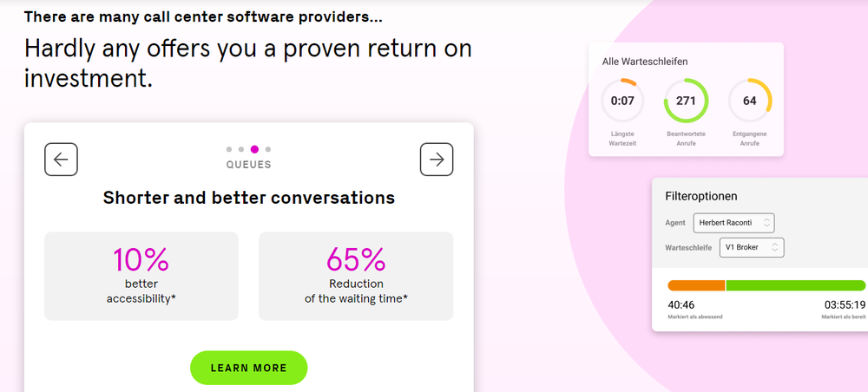Click the orange absent-time bar segment
The height and width of the screenshot is (392, 868).
point(696,285)
